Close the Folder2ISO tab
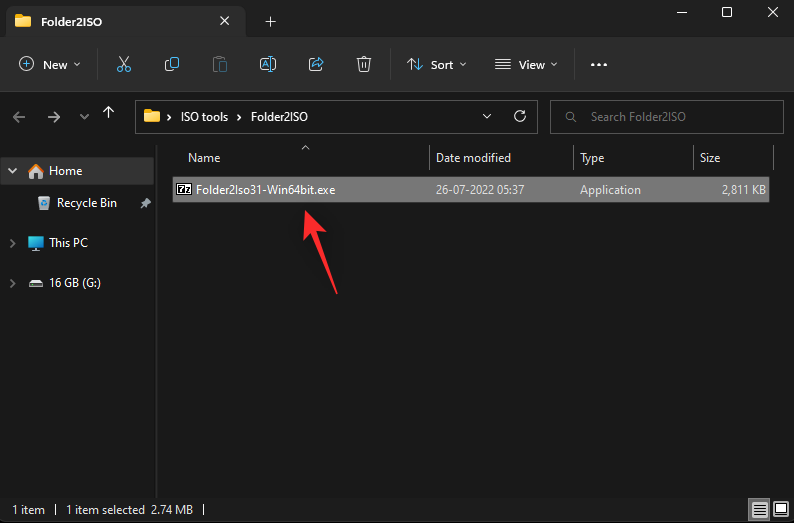The width and height of the screenshot is (794, 523). tap(224, 21)
